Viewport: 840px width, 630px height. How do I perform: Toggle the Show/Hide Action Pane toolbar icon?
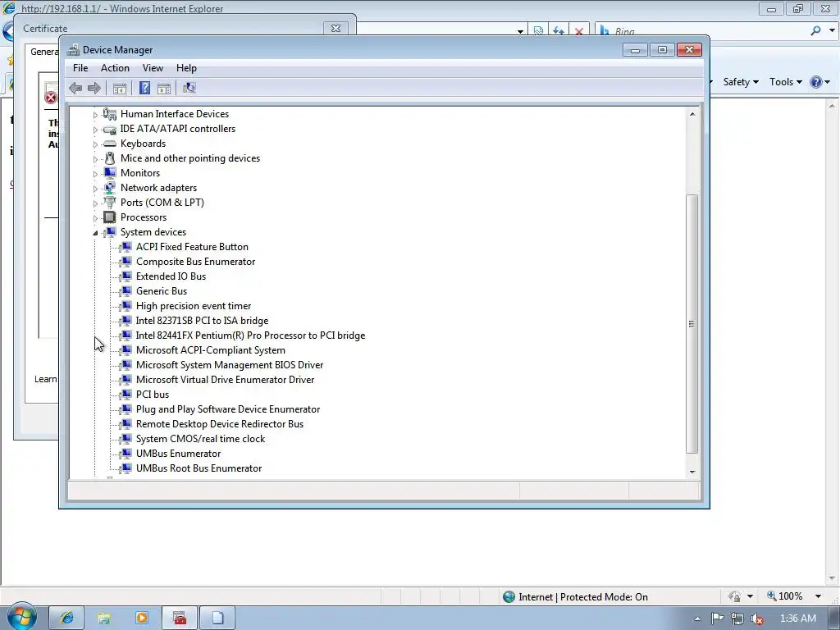pyautogui.click(x=164, y=88)
